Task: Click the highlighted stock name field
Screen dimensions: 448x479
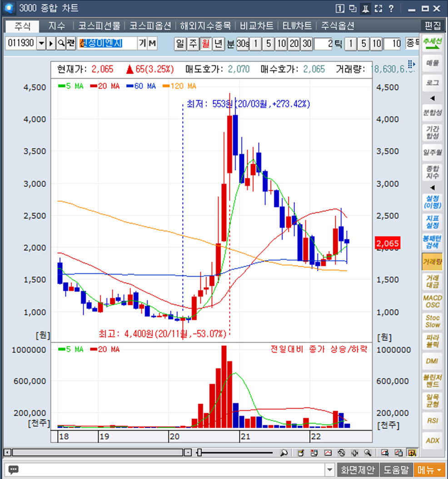Action: point(107,44)
